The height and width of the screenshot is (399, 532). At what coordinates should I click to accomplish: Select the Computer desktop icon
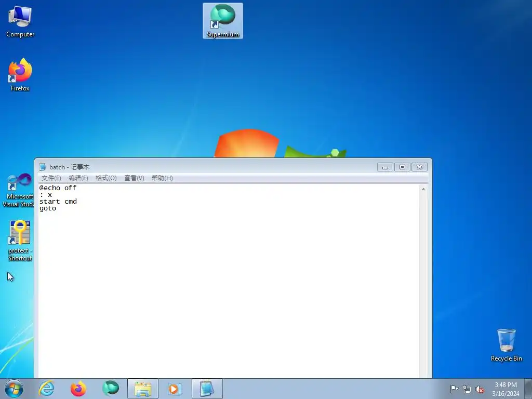(x=20, y=22)
